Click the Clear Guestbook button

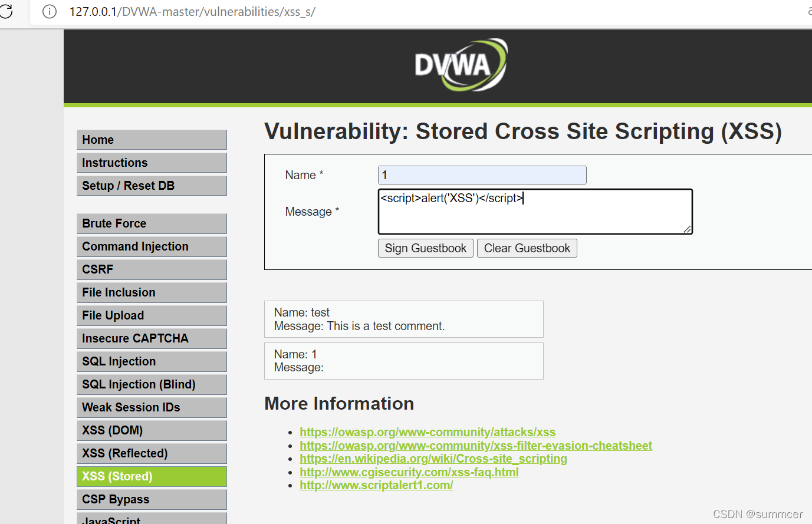(527, 248)
